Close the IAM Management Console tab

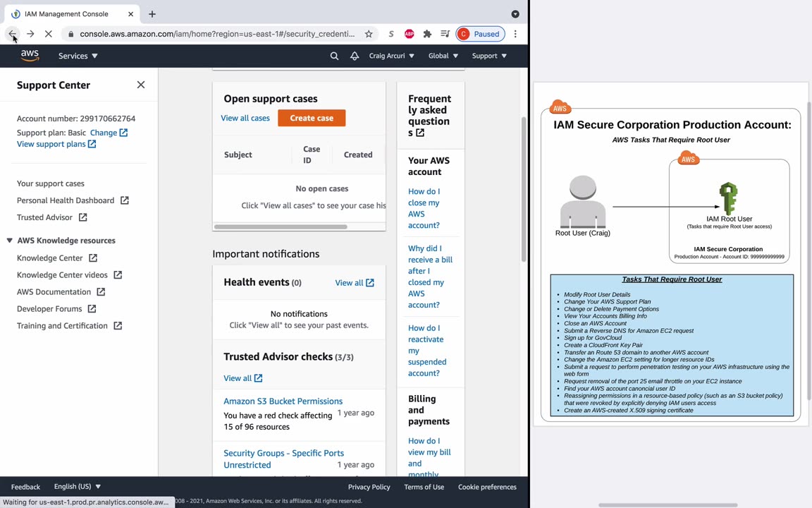130,14
